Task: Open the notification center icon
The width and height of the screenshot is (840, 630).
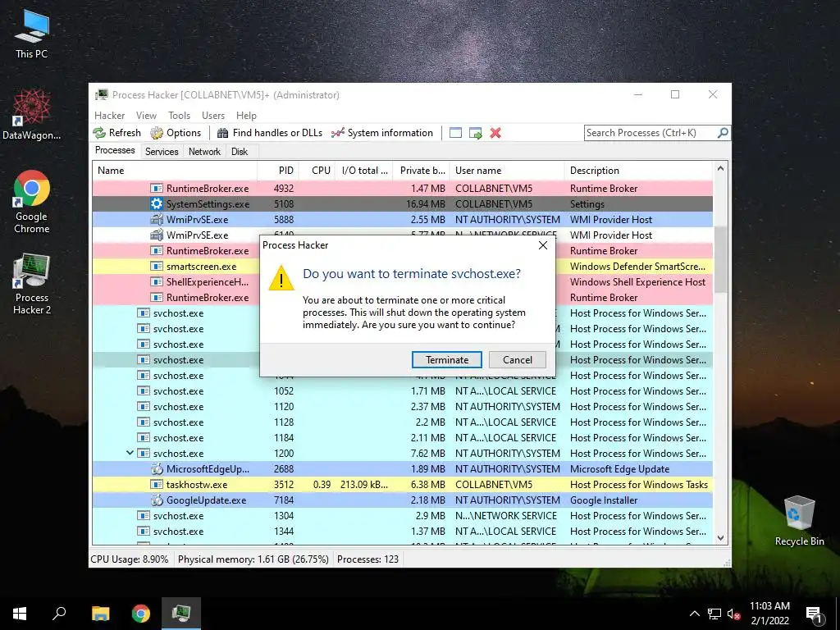Action: click(x=815, y=614)
